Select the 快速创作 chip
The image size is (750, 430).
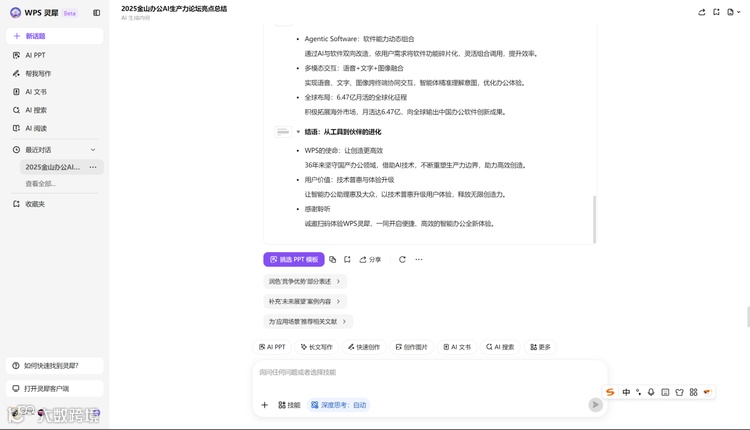pos(364,347)
